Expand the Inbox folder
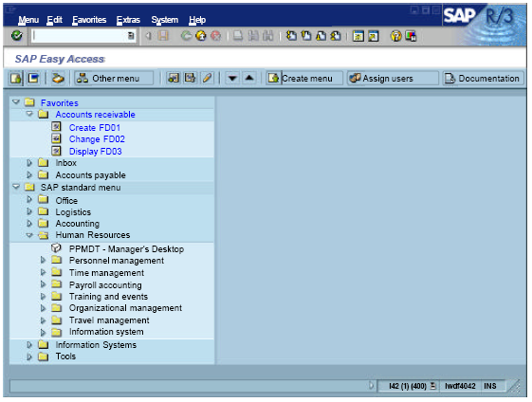 tap(29, 163)
